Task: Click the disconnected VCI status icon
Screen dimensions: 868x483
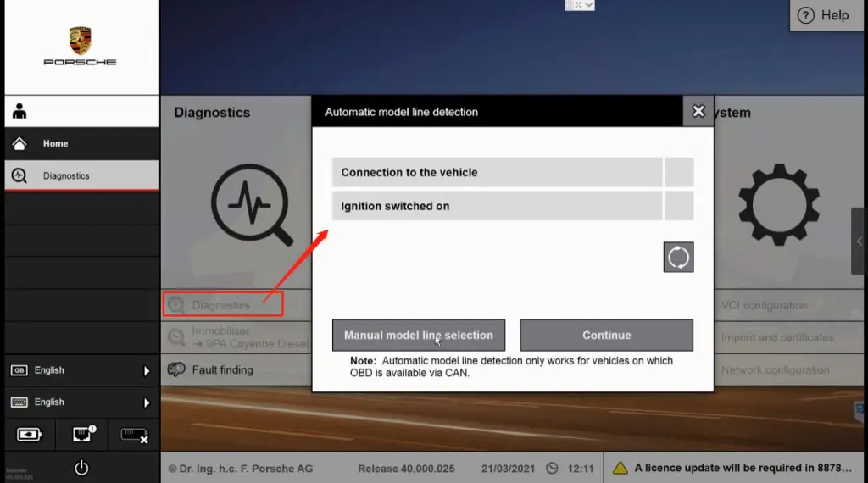Action: coord(134,435)
